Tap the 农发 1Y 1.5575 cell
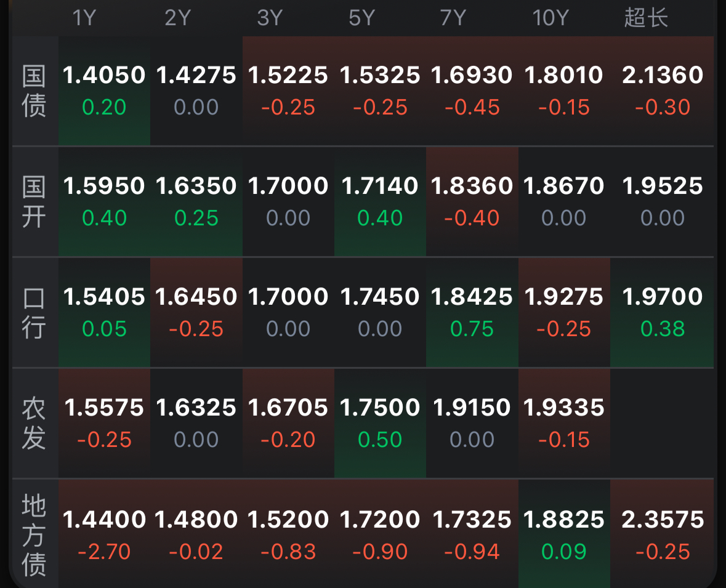This screenshot has width=726, height=588. click(x=104, y=423)
